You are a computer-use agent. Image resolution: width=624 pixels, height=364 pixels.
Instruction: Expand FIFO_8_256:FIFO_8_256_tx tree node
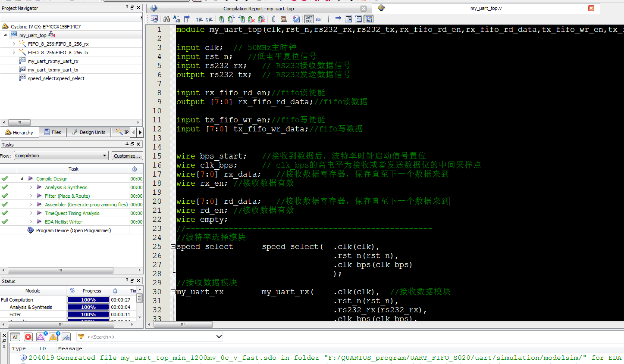14,53
